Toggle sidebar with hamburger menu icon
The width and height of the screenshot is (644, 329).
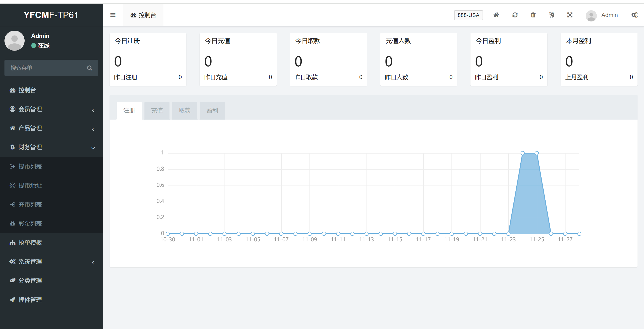(x=113, y=15)
